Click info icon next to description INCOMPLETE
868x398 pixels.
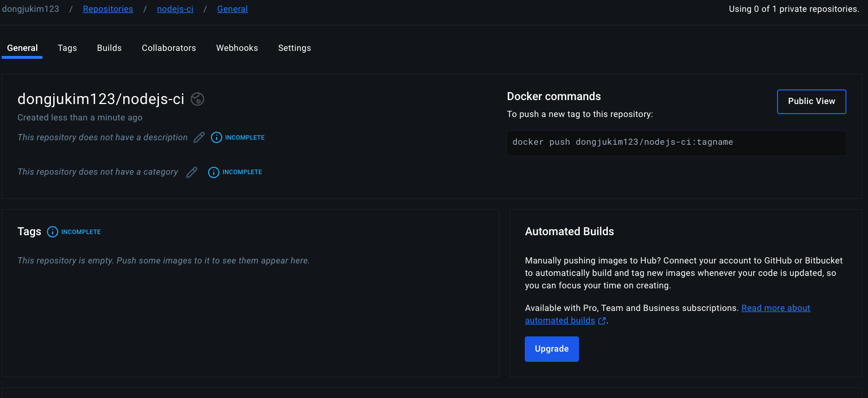[x=217, y=137]
